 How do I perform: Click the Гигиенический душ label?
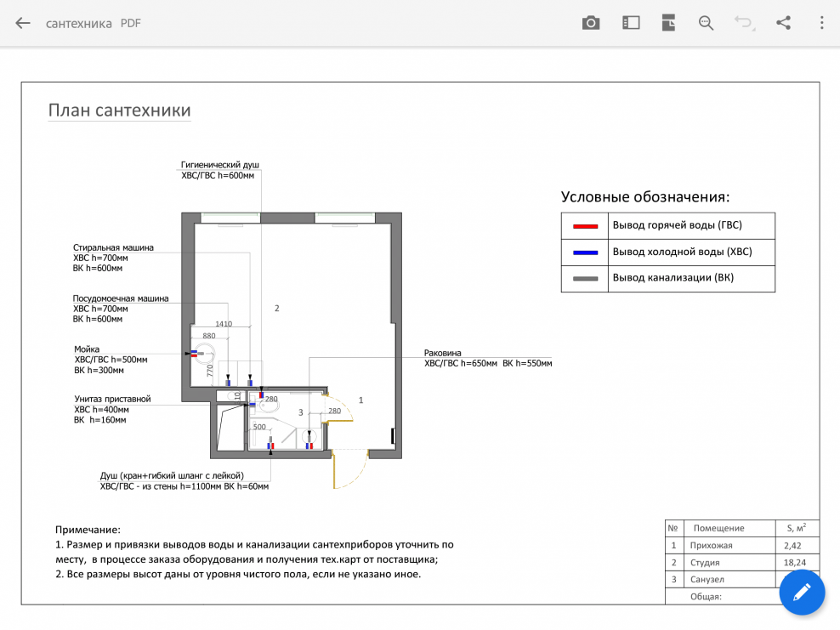point(219,165)
